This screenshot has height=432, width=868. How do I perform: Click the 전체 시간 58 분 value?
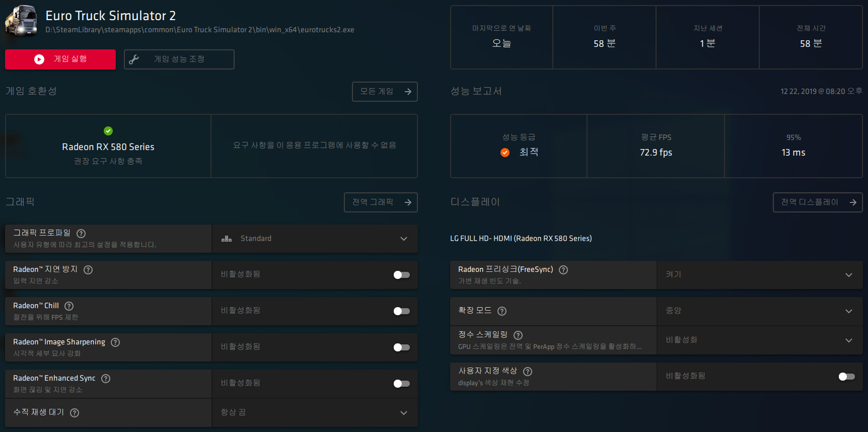pos(811,44)
